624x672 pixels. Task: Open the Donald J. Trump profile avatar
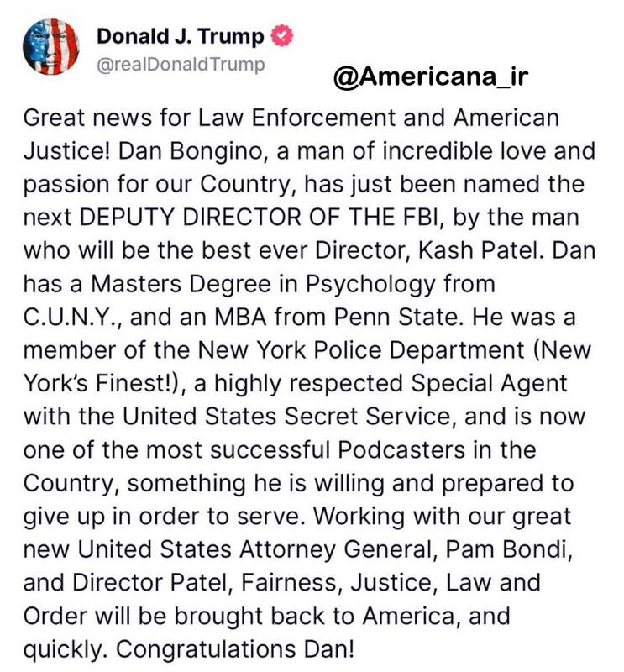pyautogui.click(x=51, y=48)
